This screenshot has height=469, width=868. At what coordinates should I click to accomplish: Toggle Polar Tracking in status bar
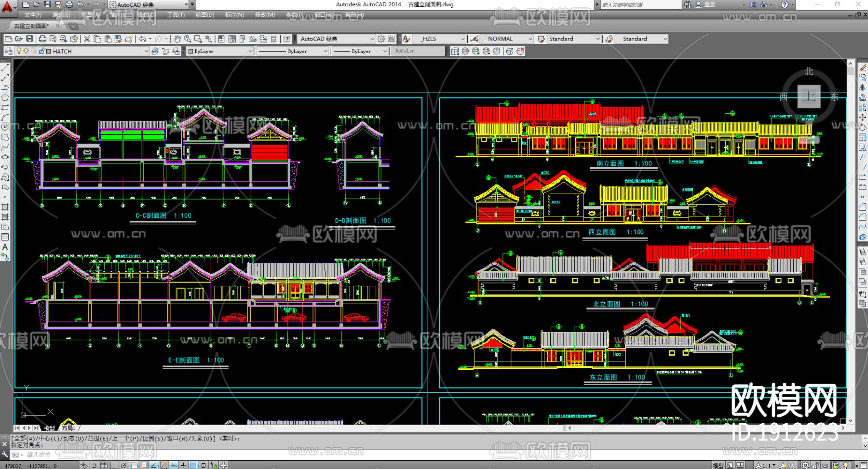pyautogui.click(x=124, y=465)
